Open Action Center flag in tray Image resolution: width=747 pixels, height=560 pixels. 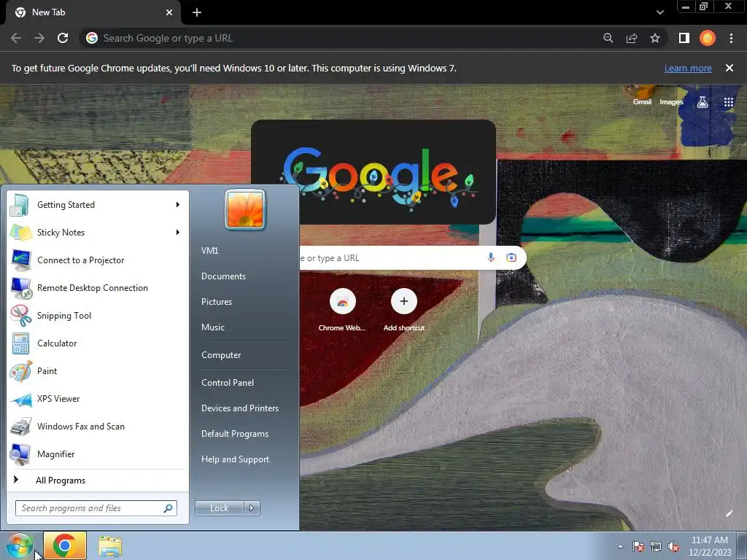pos(638,546)
